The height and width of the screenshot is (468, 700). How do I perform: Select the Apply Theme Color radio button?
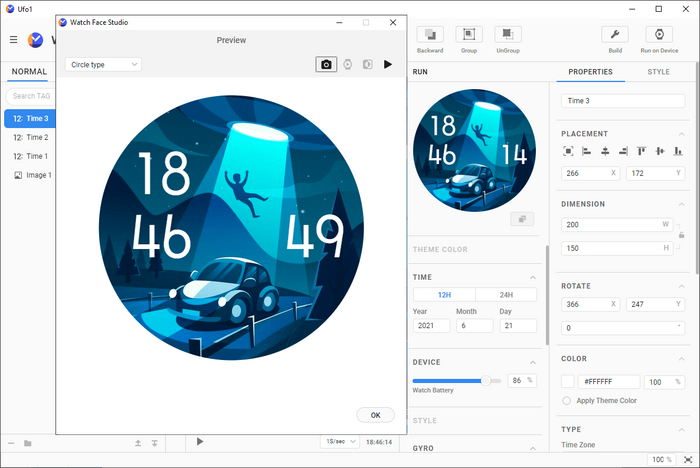(567, 400)
